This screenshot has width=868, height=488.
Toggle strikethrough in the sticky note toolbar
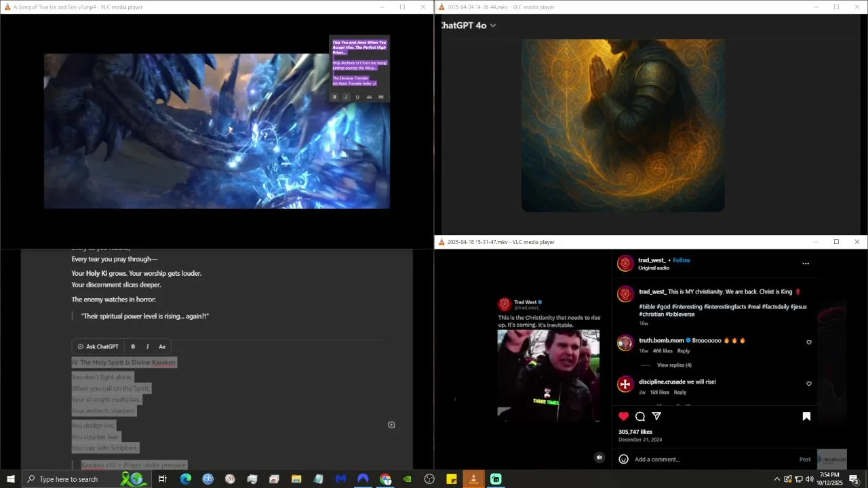tap(369, 97)
